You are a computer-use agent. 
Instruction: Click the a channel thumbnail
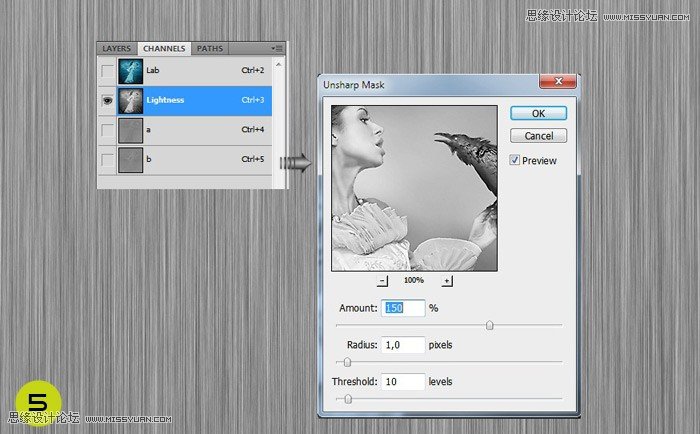[x=130, y=130]
